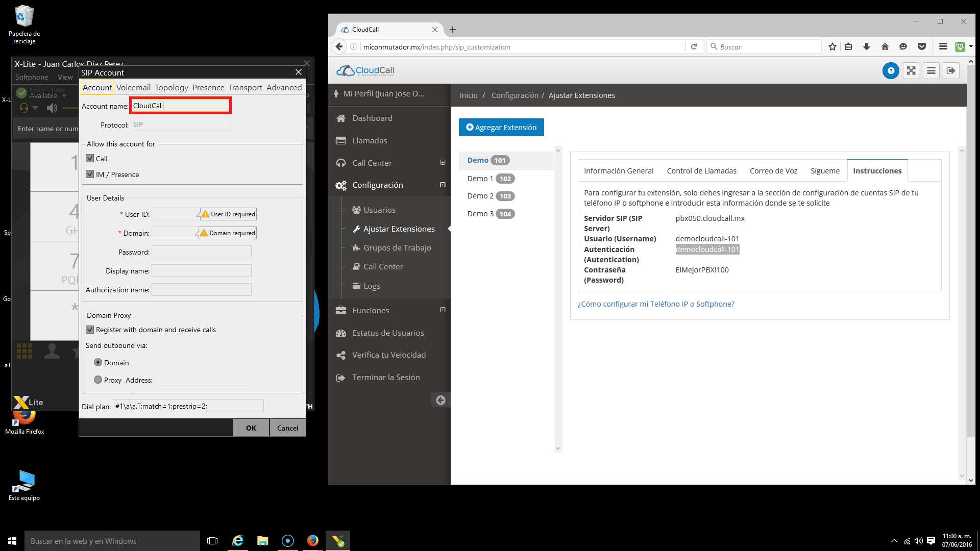Switch to the Advanced tab
This screenshot has height=551, width=980.
[284, 88]
